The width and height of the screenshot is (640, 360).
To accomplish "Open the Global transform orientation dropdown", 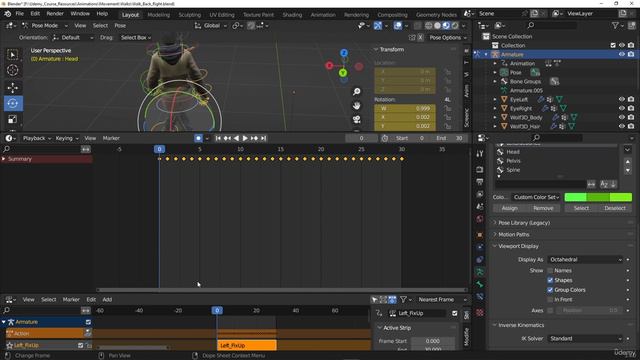I will 211,26.
